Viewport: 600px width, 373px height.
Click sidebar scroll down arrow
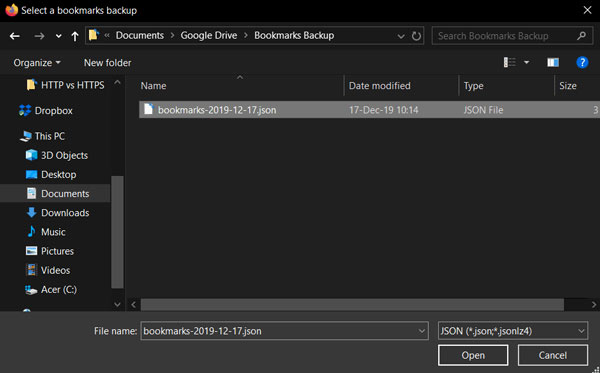point(117,305)
